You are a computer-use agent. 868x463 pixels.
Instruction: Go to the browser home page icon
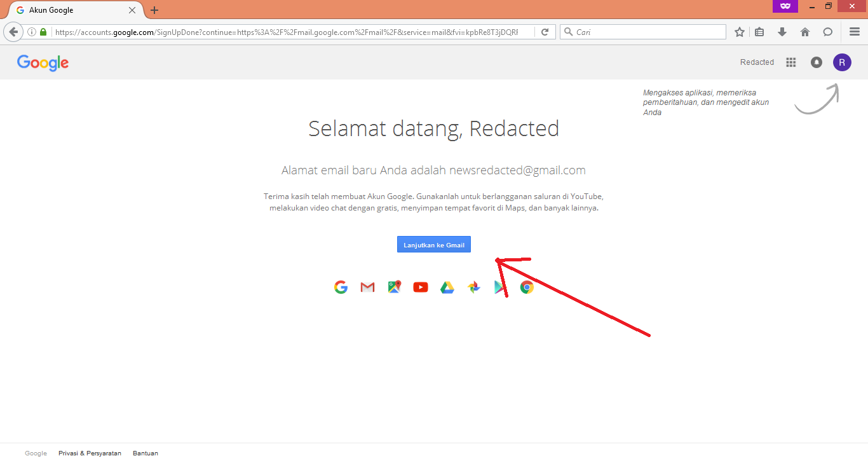[x=805, y=32]
